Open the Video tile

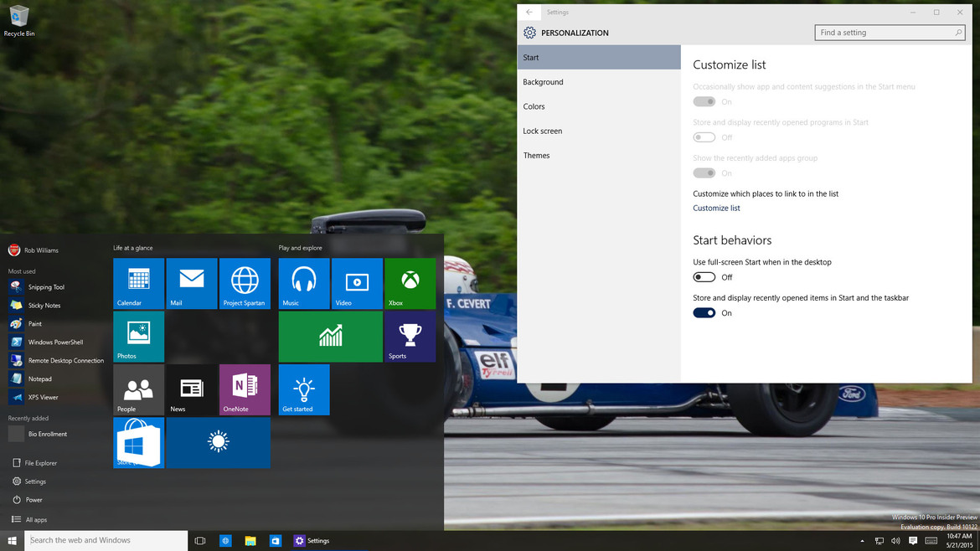click(x=357, y=284)
